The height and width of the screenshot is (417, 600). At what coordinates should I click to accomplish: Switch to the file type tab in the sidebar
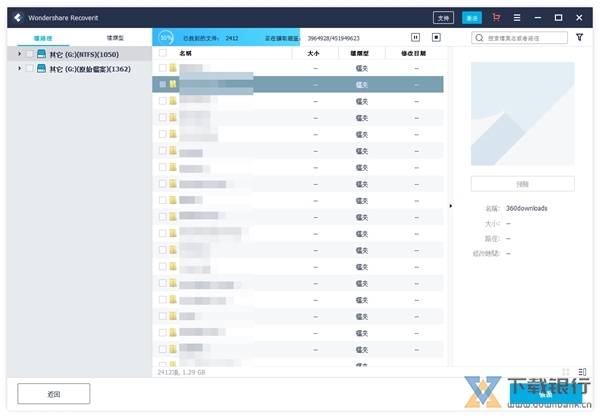point(115,38)
